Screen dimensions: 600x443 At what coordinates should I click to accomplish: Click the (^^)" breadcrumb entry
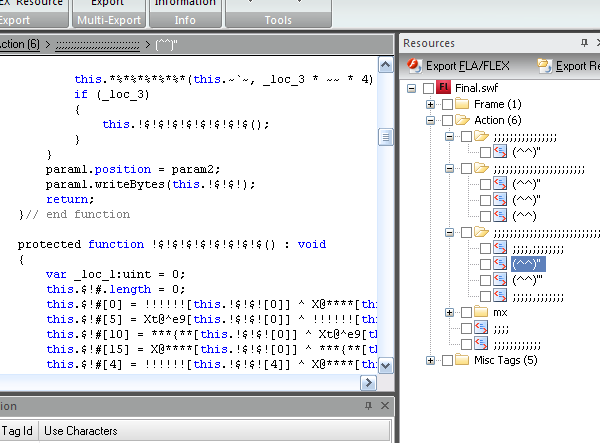click(166, 45)
